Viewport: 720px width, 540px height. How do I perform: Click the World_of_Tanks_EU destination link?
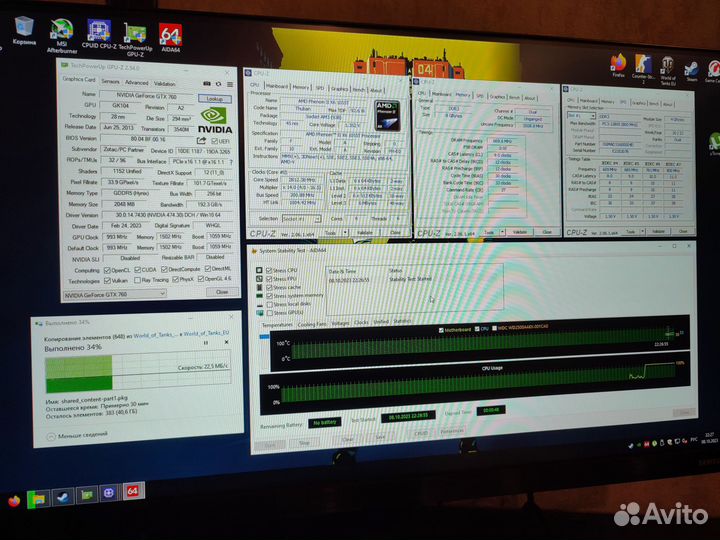pyautogui.click(x=206, y=334)
